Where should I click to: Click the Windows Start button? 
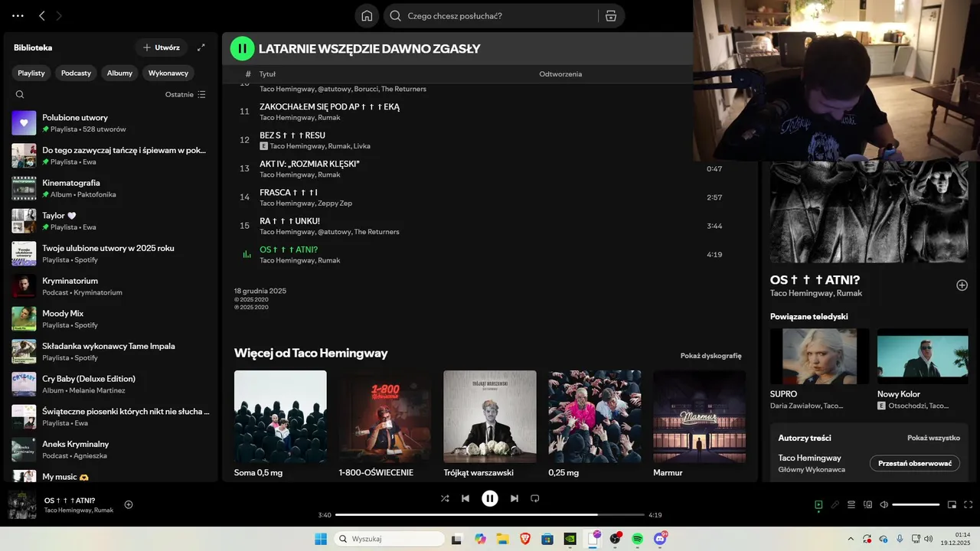(x=321, y=539)
